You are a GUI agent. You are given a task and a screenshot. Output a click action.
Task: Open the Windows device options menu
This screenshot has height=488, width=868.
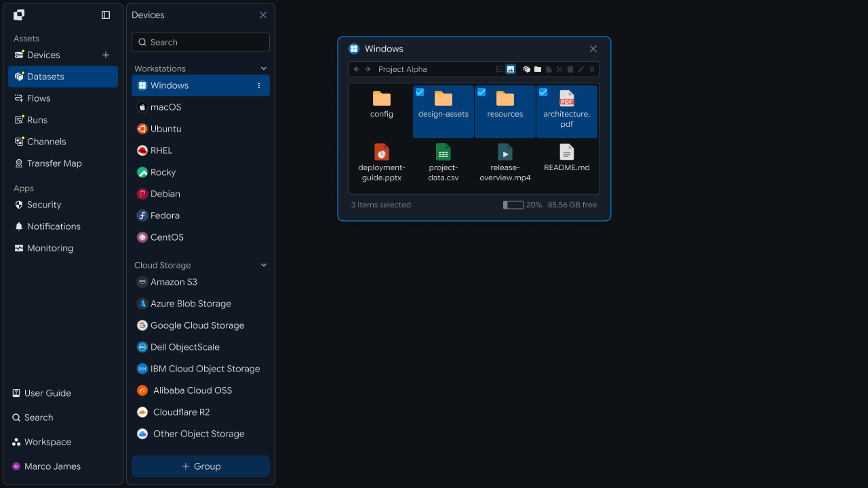(x=259, y=85)
